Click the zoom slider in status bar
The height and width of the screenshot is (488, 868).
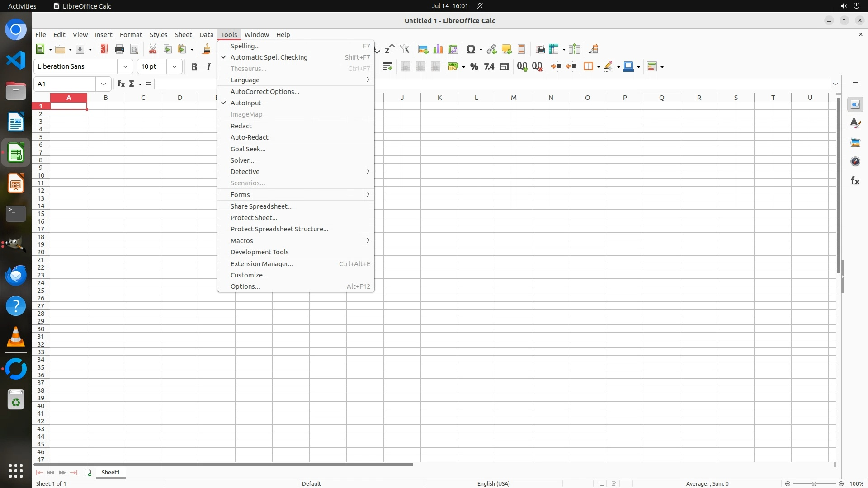click(814, 484)
